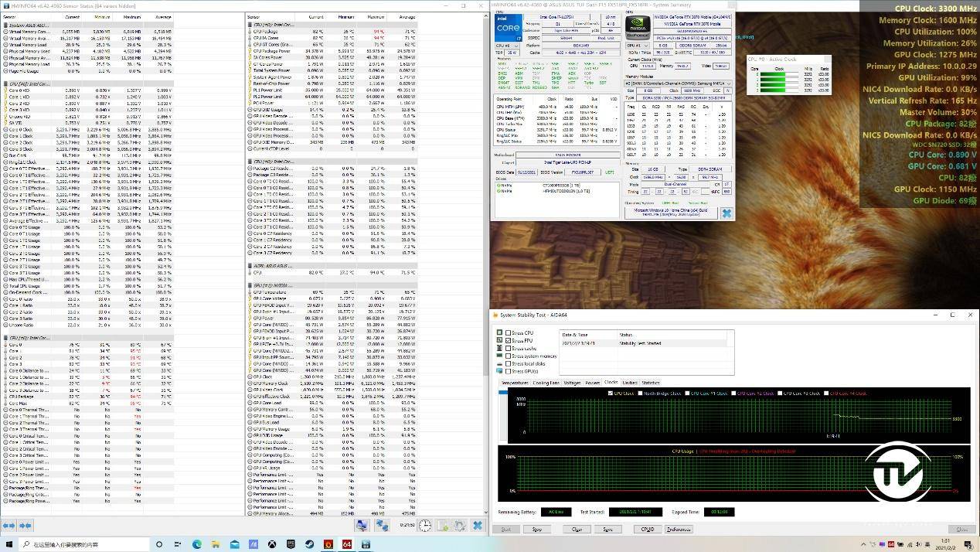Close sensor status with blue X icon
The height and width of the screenshot is (552, 980).
coord(478,526)
